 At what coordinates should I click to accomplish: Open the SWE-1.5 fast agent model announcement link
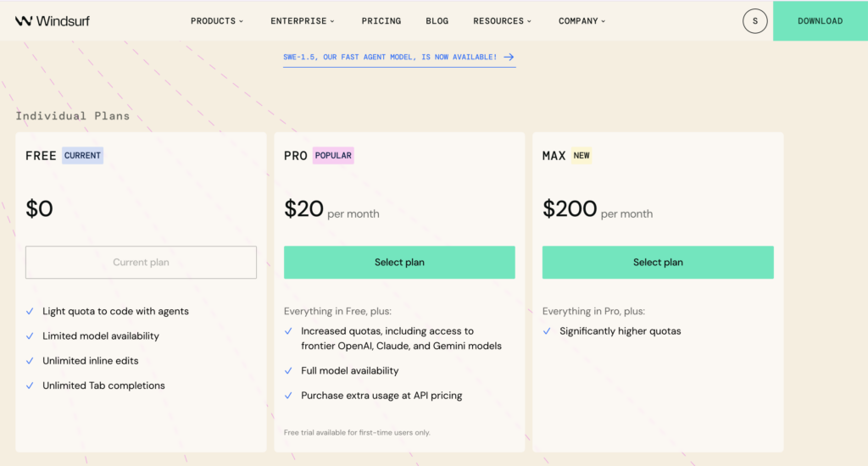391,58
